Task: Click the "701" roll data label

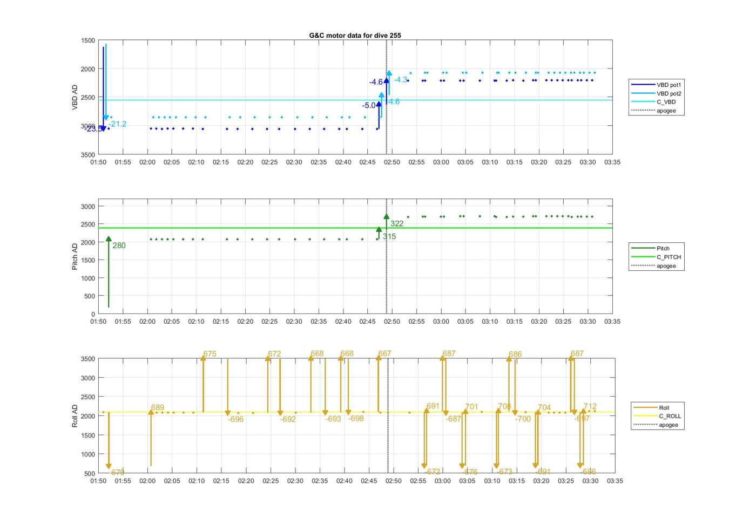Action: (471, 407)
